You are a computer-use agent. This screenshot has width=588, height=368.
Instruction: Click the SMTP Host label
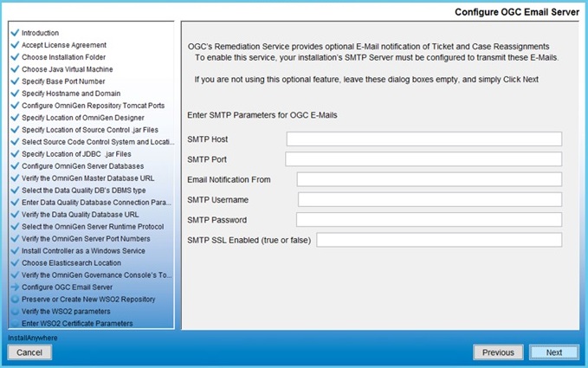tap(207, 139)
